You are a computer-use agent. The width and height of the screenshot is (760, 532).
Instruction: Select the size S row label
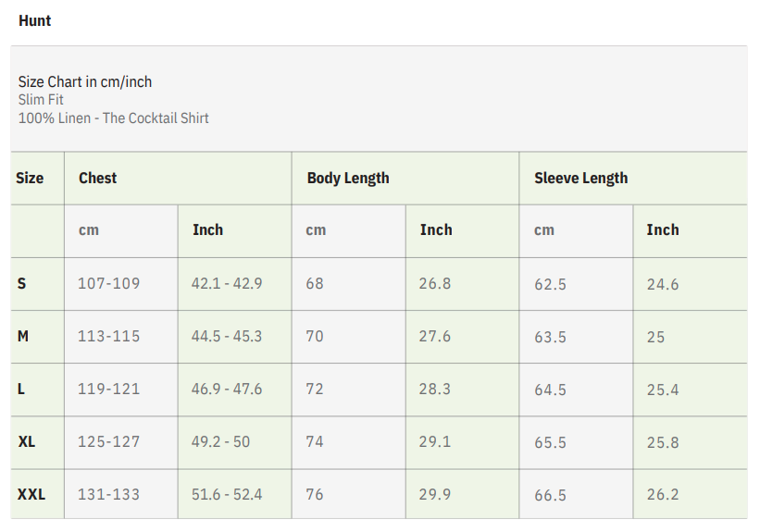(x=22, y=283)
